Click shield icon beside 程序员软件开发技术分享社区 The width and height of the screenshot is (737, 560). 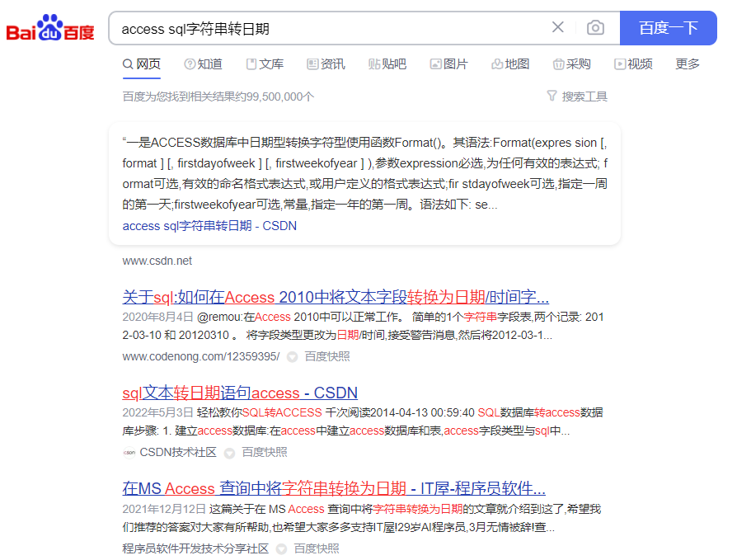282,549
